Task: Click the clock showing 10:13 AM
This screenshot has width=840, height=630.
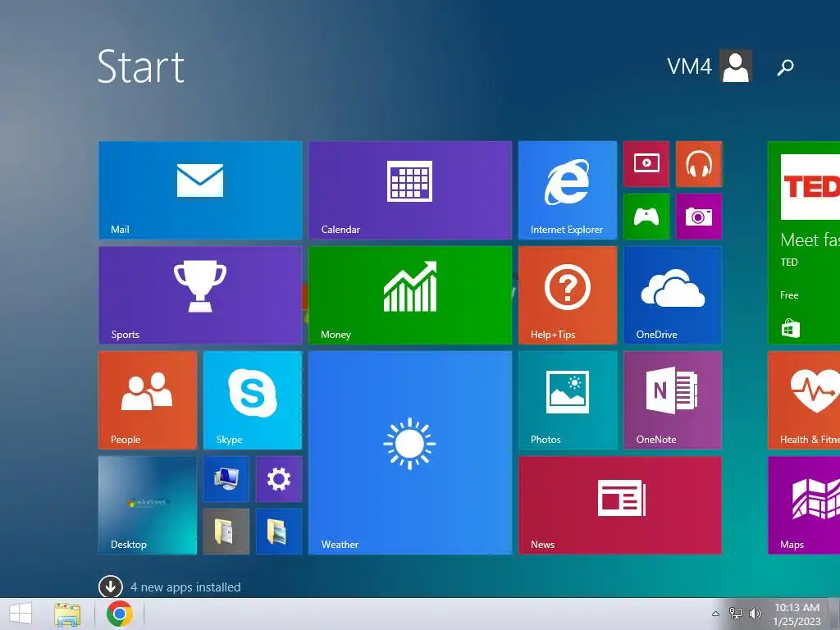Action: click(x=797, y=614)
